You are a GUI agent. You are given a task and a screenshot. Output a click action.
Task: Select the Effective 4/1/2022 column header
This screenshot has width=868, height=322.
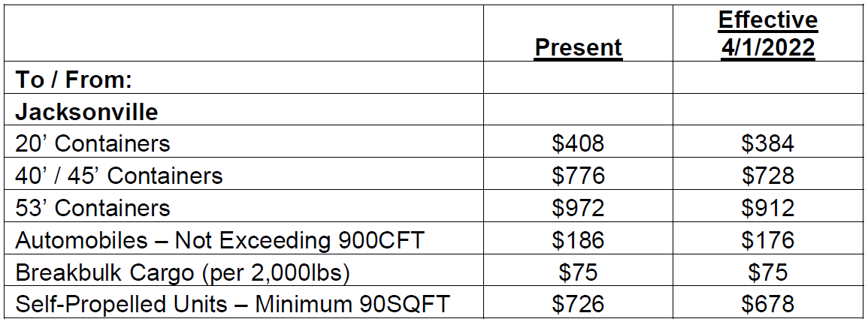pyautogui.click(x=768, y=35)
